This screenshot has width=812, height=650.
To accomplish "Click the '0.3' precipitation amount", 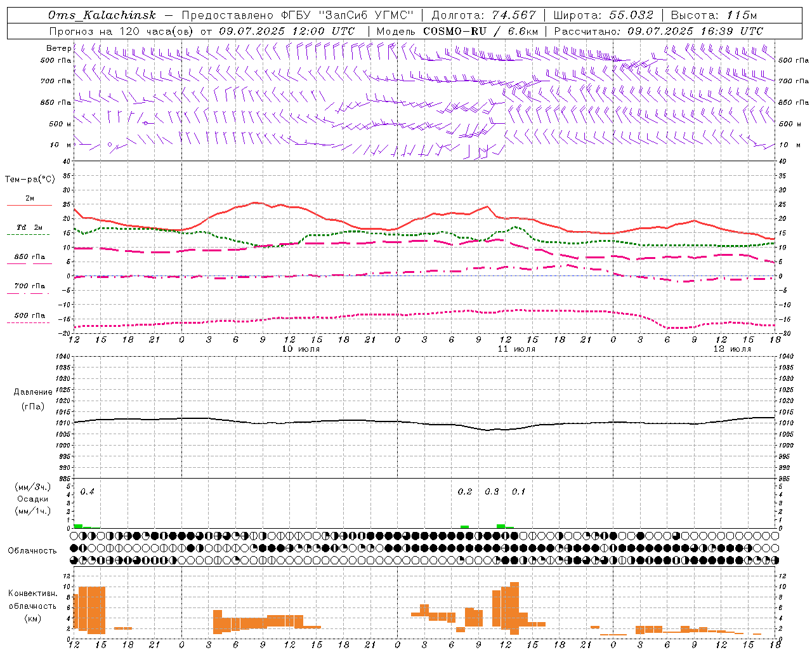I will tap(492, 491).
